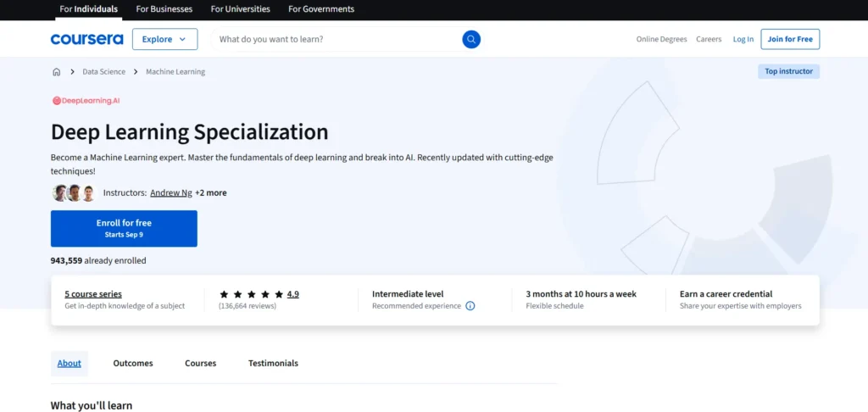Open the 5 course series link
The height and width of the screenshot is (412, 868).
(93, 294)
